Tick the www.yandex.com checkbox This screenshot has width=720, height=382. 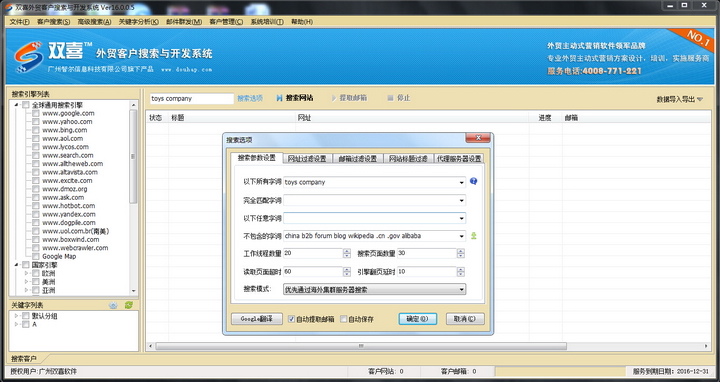point(35,214)
